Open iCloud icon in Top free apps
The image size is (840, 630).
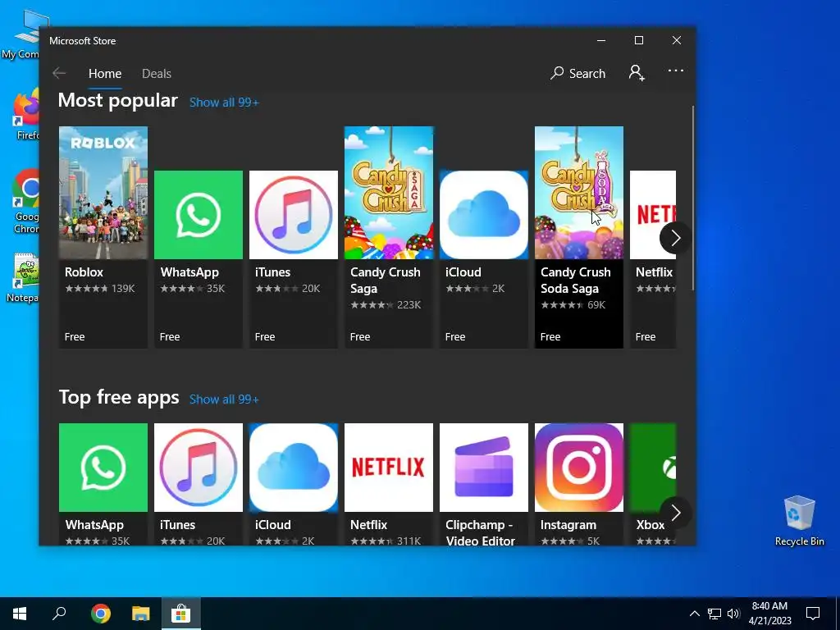[x=294, y=468]
